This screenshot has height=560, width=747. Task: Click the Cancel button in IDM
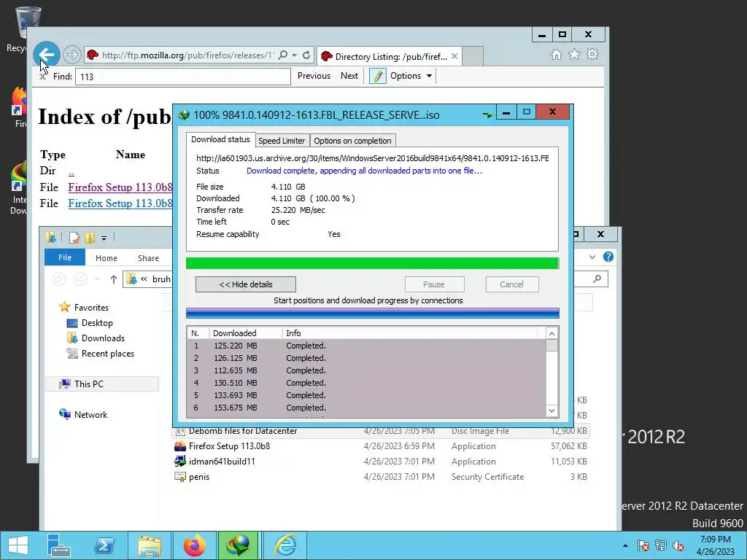(512, 284)
